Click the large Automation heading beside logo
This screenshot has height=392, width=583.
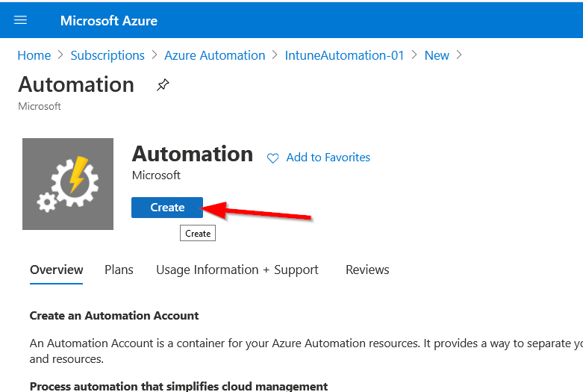[193, 154]
